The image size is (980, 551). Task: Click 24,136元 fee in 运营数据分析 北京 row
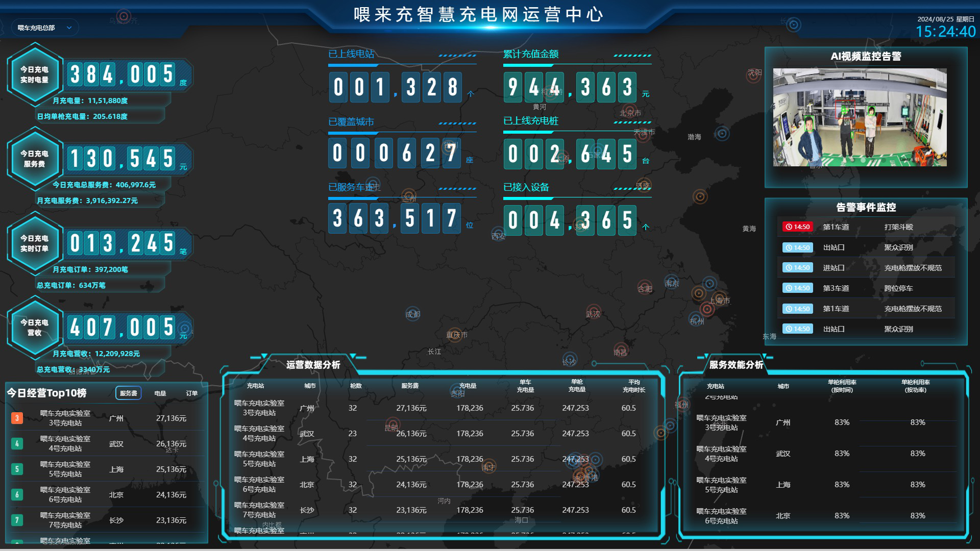coord(411,485)
